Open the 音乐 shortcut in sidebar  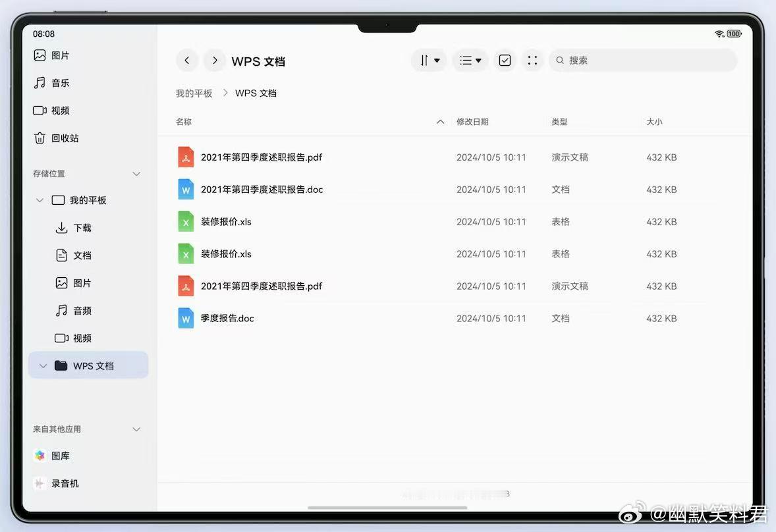pos(51,82)
